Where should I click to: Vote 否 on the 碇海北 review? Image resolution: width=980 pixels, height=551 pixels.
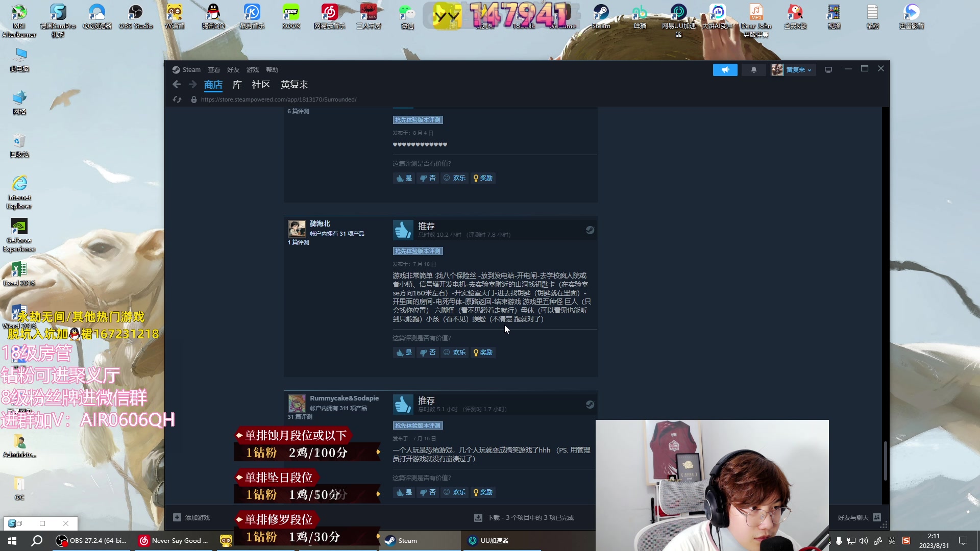tap(428, 353)
